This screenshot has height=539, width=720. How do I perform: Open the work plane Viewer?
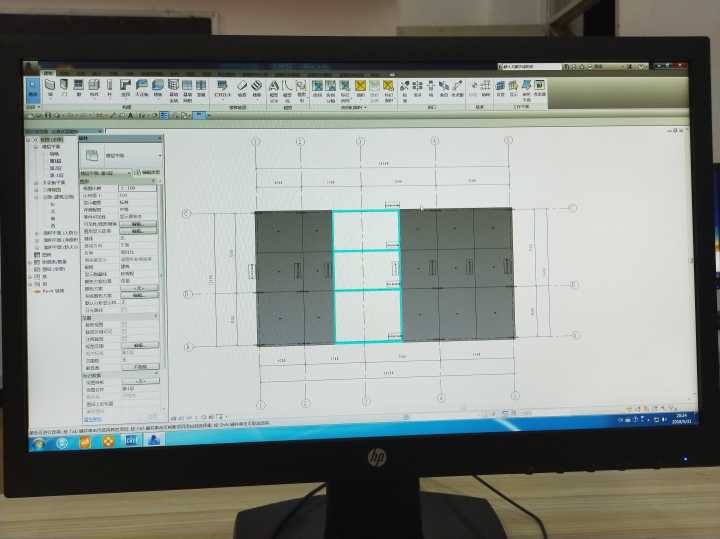point(540,88)
